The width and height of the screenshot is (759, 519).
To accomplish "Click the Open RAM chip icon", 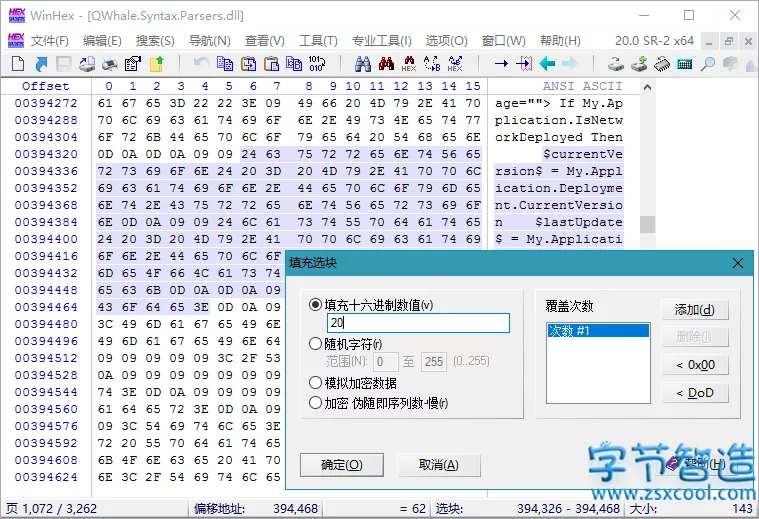I will (662, 63).
